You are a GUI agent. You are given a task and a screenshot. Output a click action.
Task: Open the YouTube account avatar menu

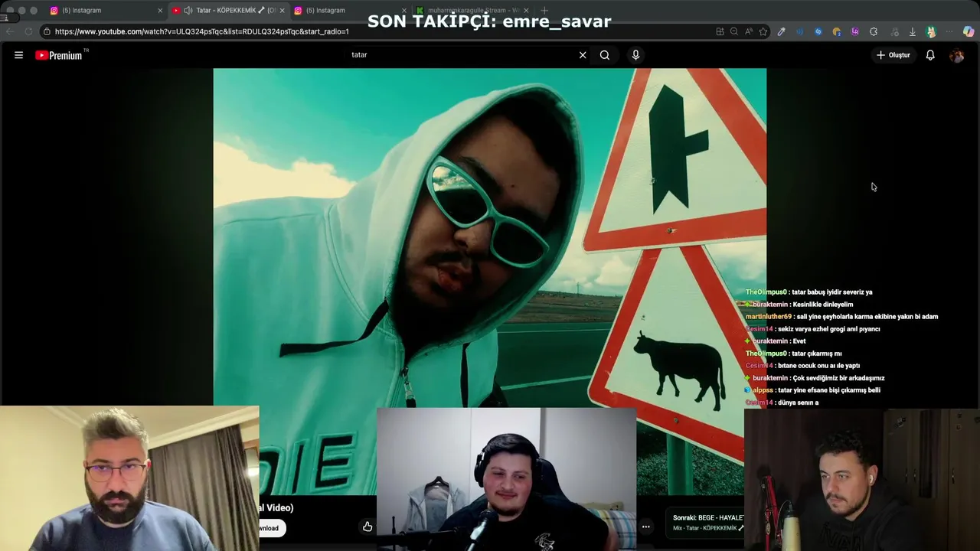point(956,55)
